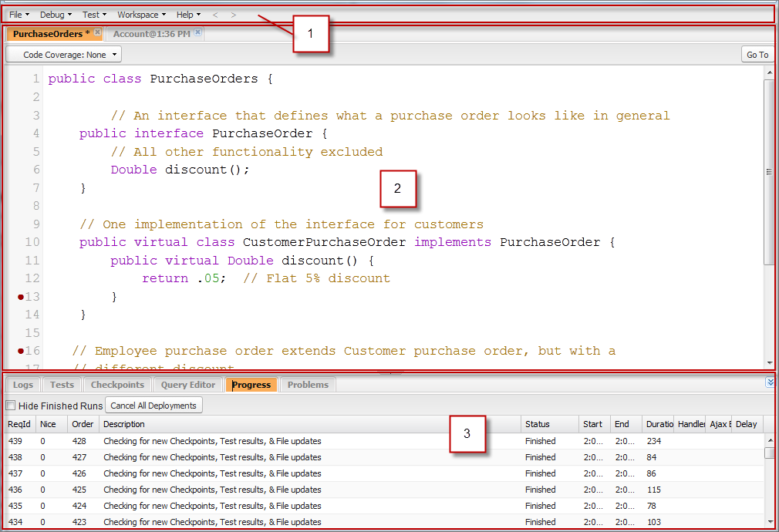Click Progress table scrollbar down arrow

click(x=770, y=522)
